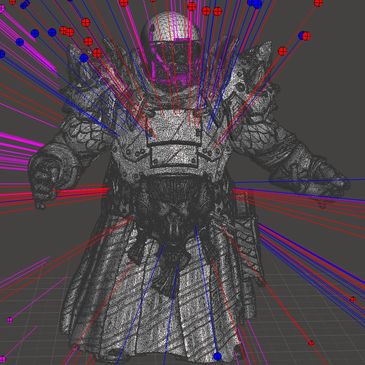The image size is (365, 365).
Task: Select the overlapping blue and red marker pair
Action: point(304,36)
